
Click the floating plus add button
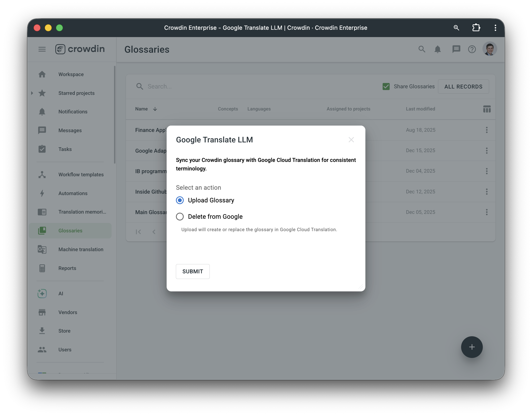pos(472,347)
